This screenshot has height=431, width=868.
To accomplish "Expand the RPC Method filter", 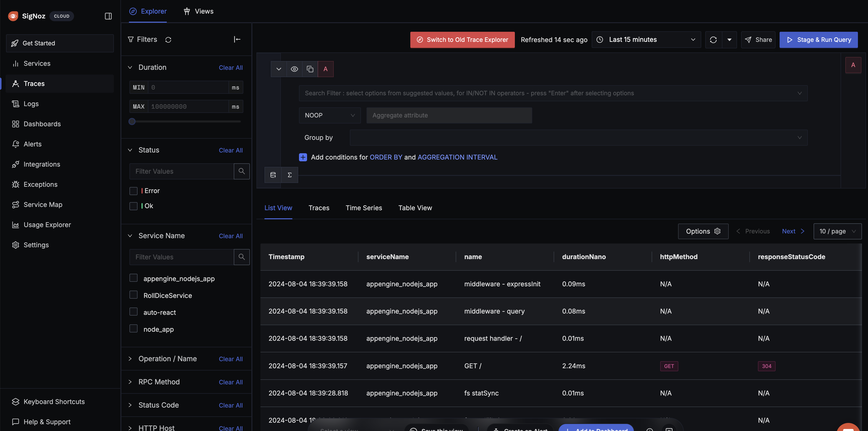I will 130,382.
